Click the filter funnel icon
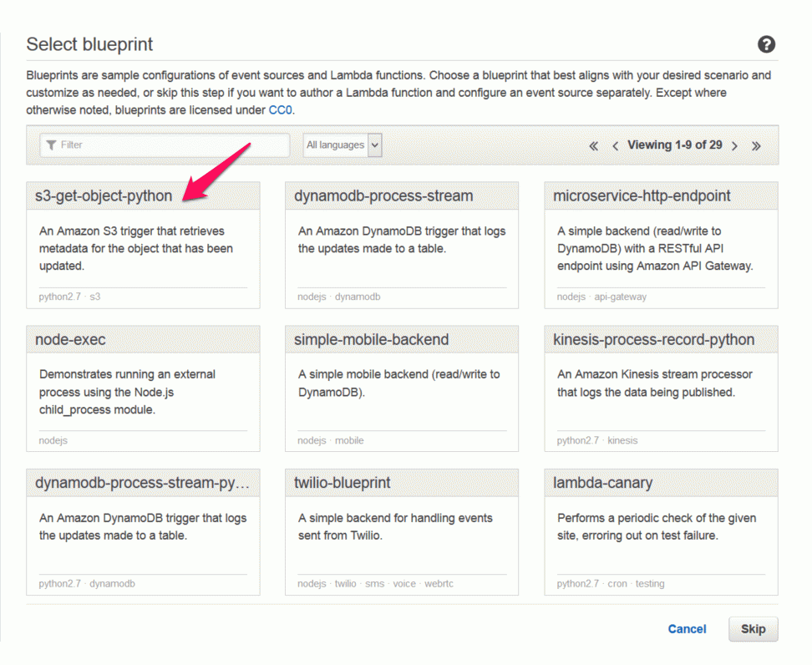812x665 pixels. pos(51,145)
